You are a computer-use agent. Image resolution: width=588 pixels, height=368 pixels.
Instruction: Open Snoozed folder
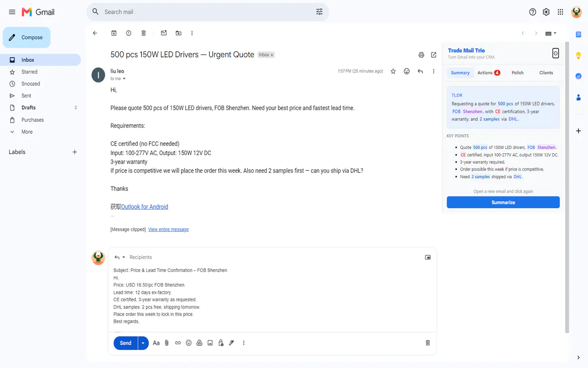(40, 84)
